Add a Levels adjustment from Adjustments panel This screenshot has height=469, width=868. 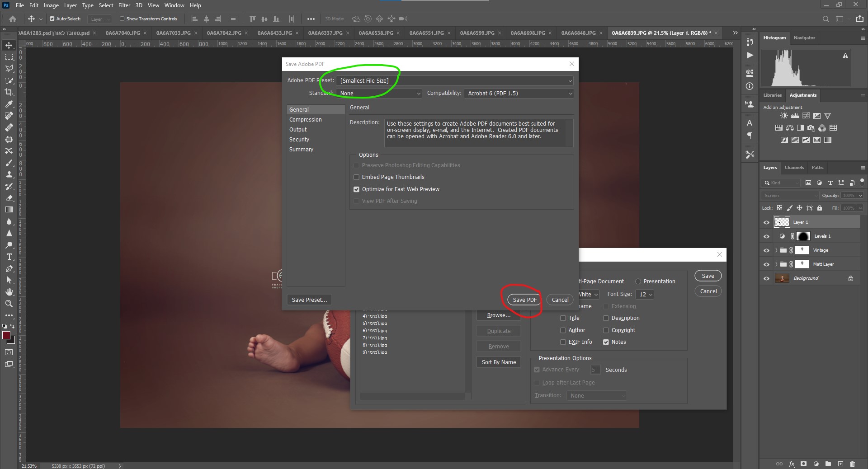point(795,116)
